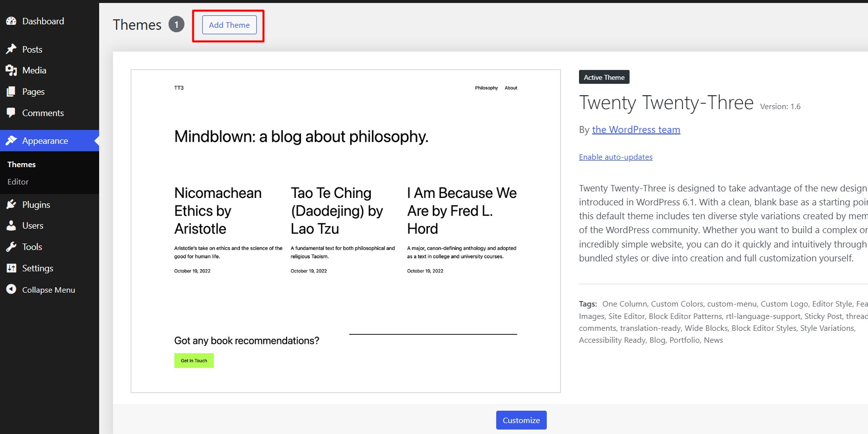
Task: Click the Customize button
Action: [521, 420]
